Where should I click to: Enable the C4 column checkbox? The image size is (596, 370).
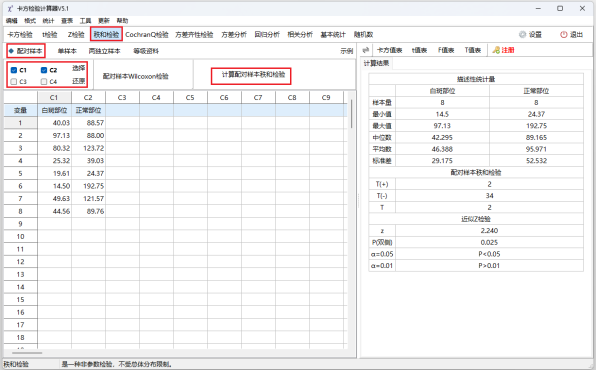[44, 81]
